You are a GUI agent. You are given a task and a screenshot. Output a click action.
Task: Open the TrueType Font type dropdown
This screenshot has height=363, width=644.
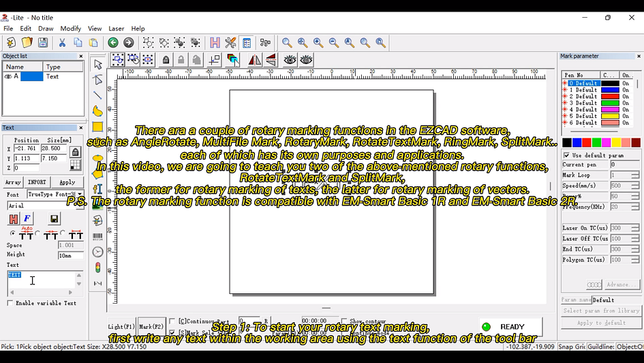(80, 194)
